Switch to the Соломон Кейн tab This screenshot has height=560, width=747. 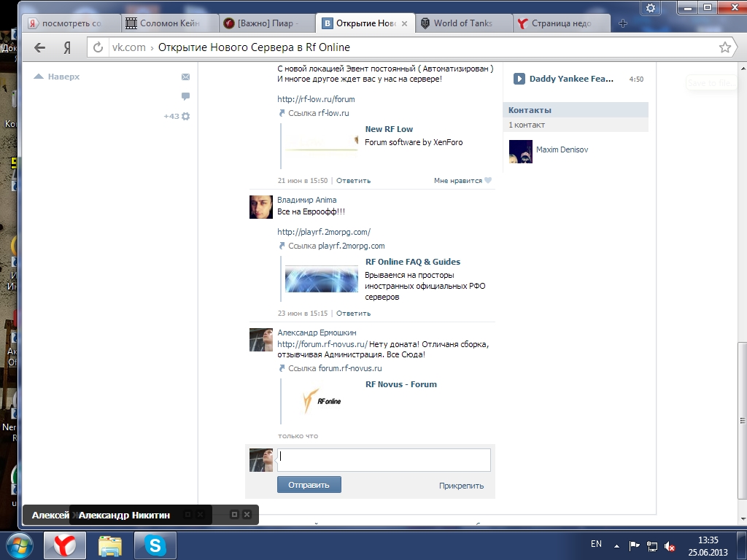coord(169,23)
